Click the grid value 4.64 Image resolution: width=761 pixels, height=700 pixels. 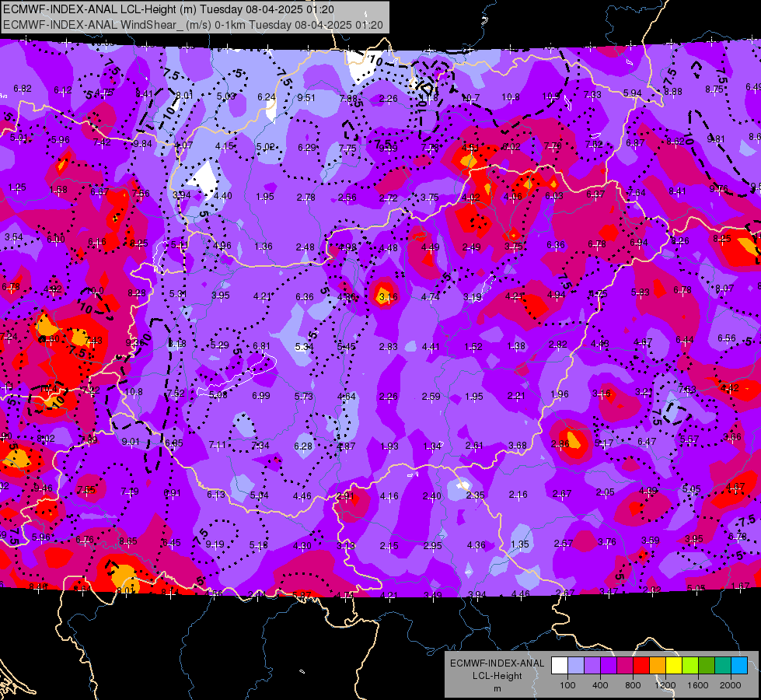pos(347,397)
